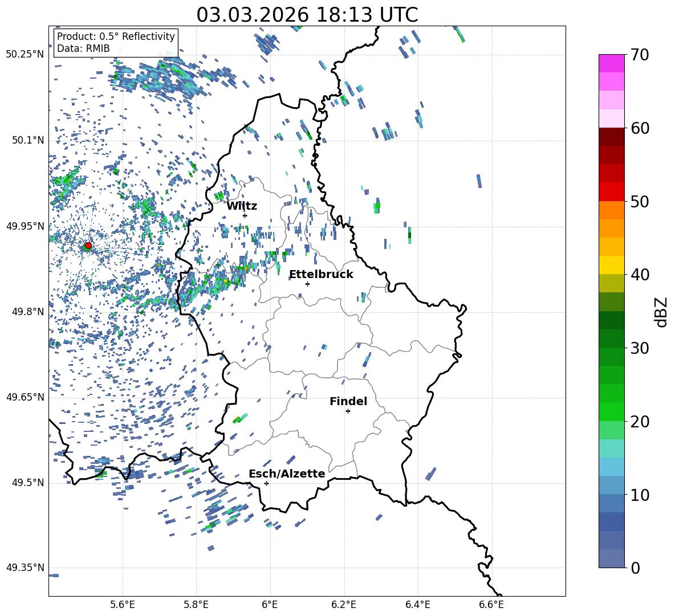Click the red radar site marker
Viewport: 675px width, 616px height.
click(88, 246)
